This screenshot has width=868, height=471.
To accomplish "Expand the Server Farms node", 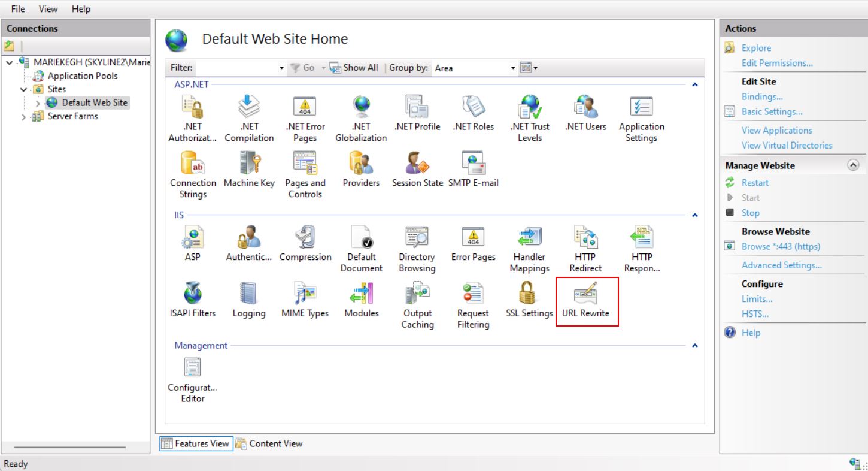I will point(24,116).
